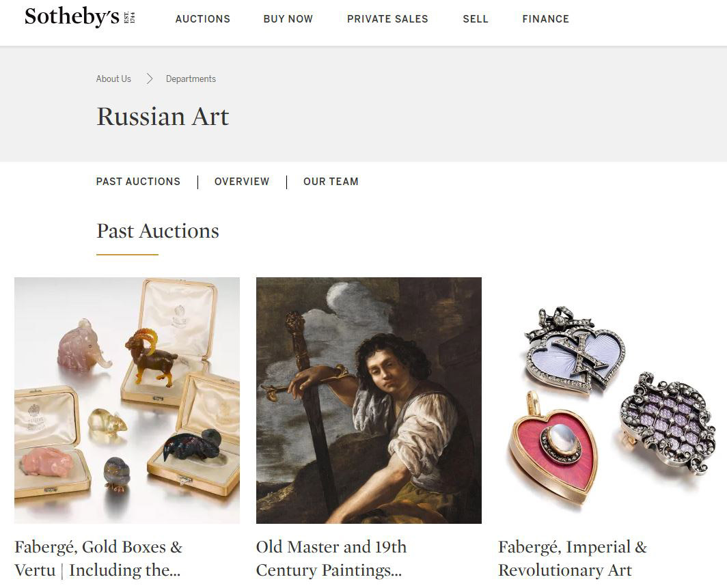This screenshot has width=727, height=588.
Task: Switch to the PAST AUCTIONS tab
Action: click(x=138, y=182)
